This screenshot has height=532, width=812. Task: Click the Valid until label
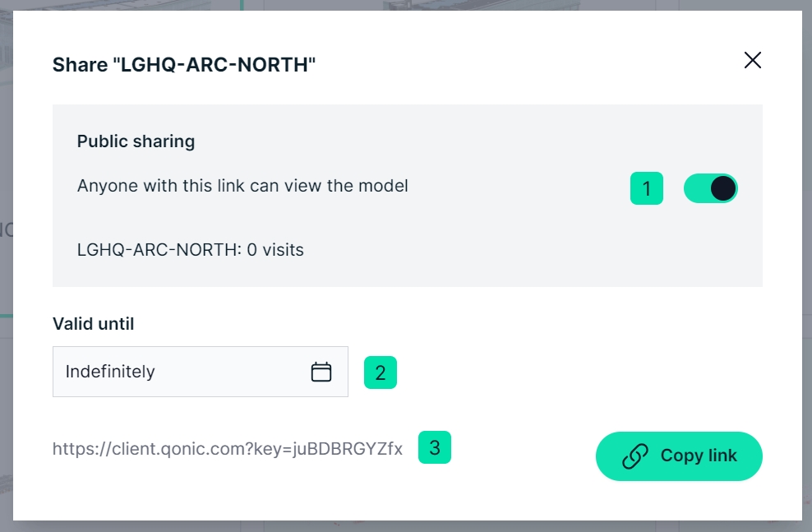pyautogui.click(x=93, y=324)
